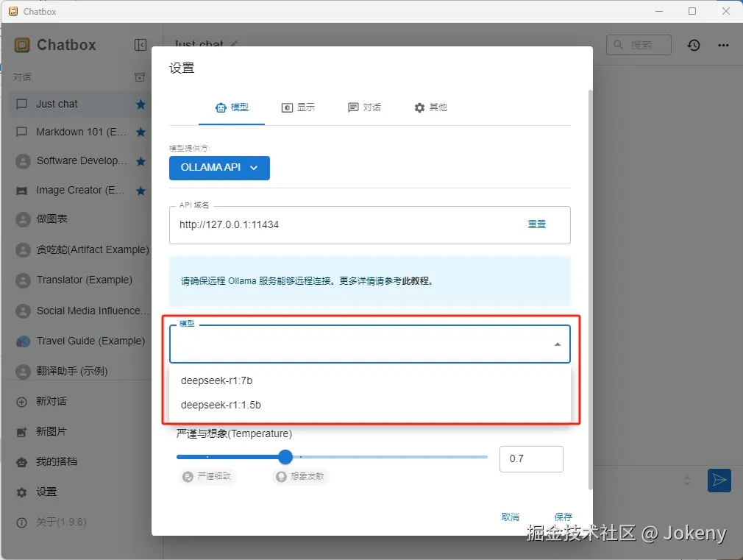Switch to the 模型 settings tab

pos(232,107)
